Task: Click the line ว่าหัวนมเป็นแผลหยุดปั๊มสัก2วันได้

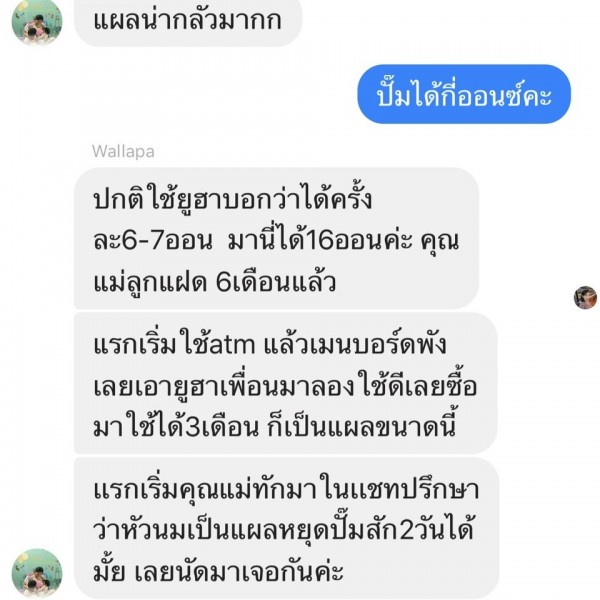Action: click(x=284, y=530)
